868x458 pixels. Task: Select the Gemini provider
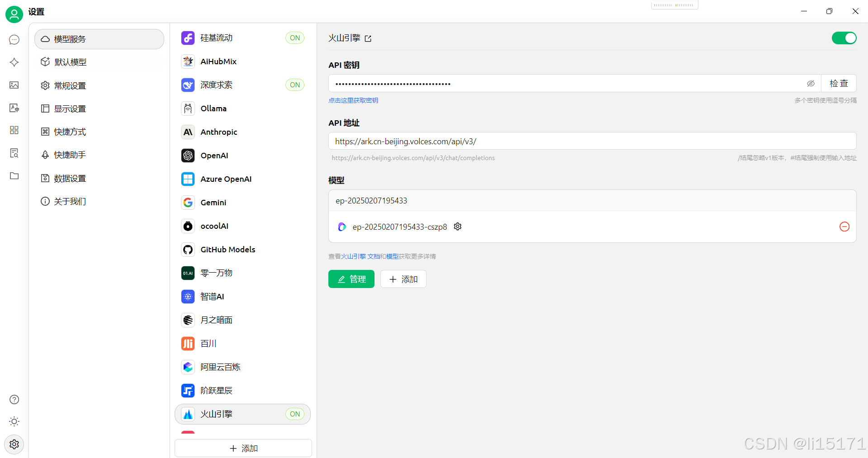(242, 203)
